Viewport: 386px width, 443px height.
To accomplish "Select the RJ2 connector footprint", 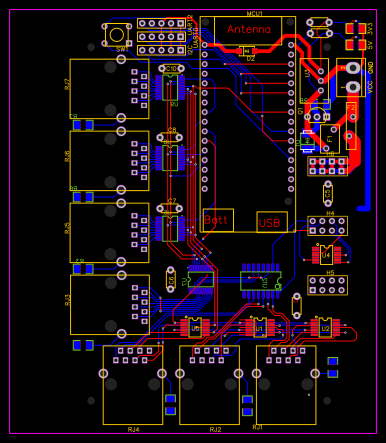I will 209,385.
